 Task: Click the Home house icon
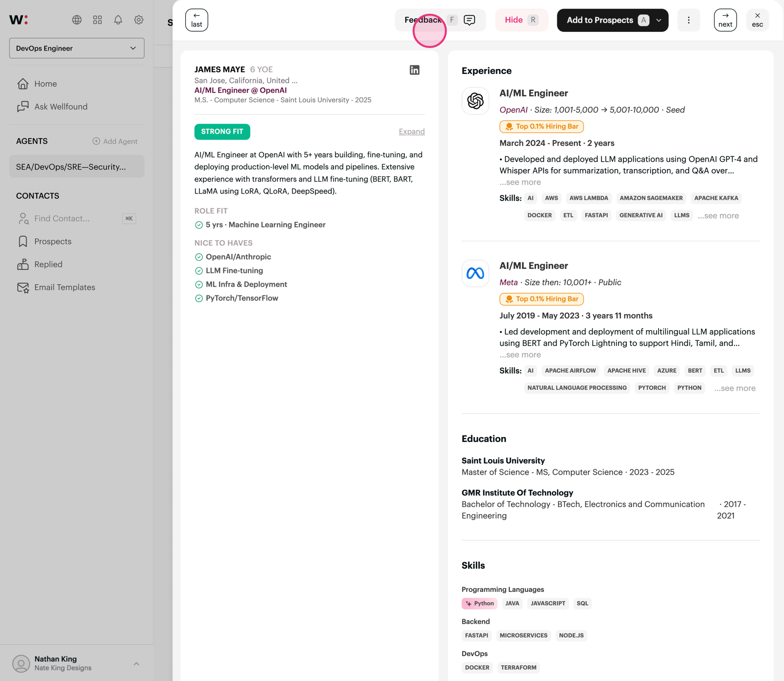[23, 84]
